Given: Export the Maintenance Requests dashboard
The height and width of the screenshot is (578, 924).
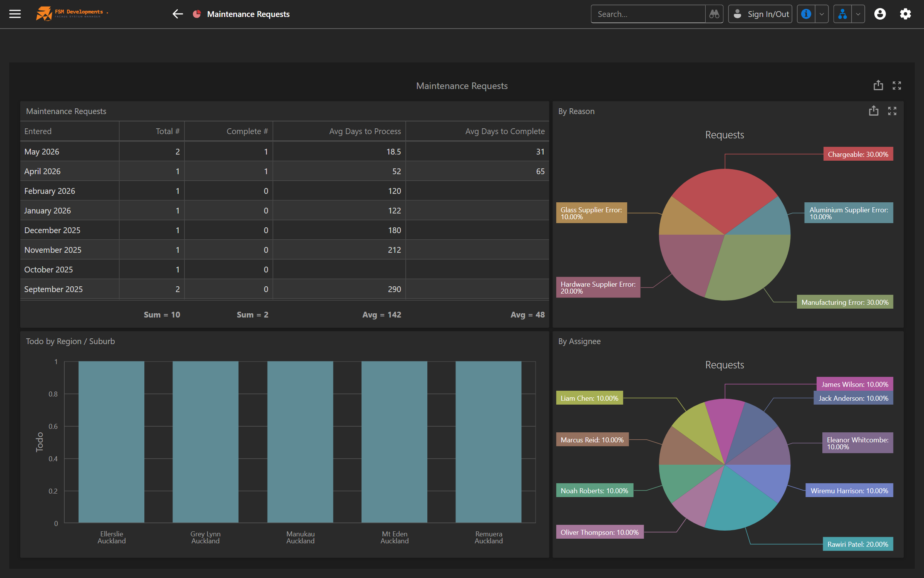Looking at the screenshot, I should click(x=878, y=85).
